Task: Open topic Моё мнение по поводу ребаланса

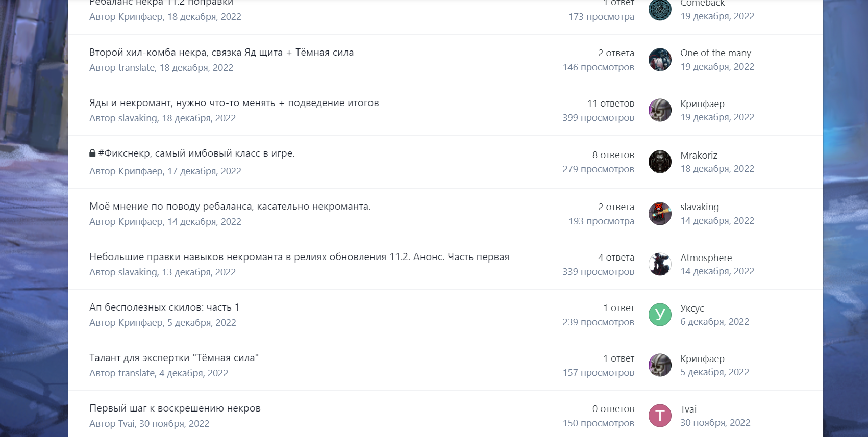Action: click(x=230, y=207)
